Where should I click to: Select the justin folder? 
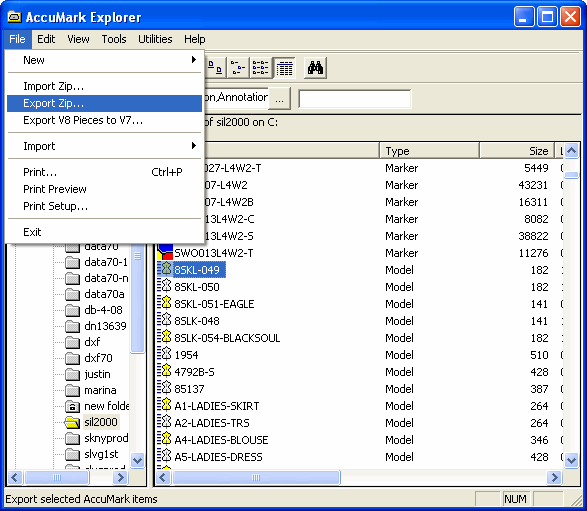[x=97, y=374]
